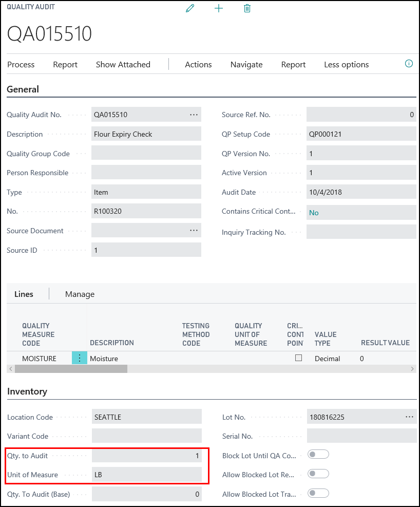Click the trash can delete icon
This screenshot has height=507, width=420.
click(247, 8)
